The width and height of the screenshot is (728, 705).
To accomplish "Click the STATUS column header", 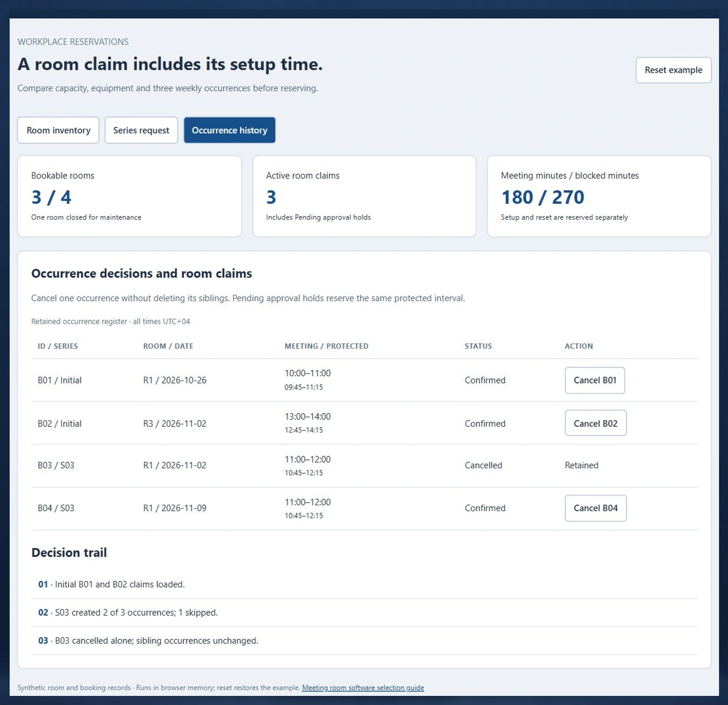I will coord(478,346).
